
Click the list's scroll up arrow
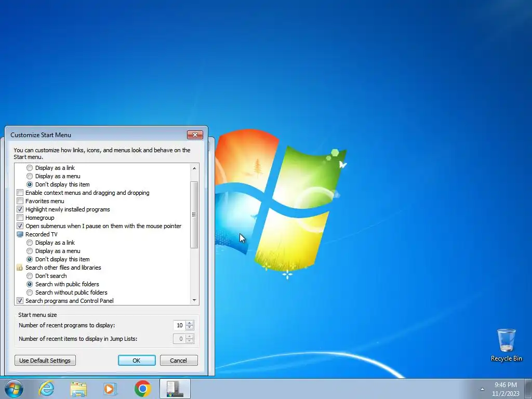(x=194, y=168)
